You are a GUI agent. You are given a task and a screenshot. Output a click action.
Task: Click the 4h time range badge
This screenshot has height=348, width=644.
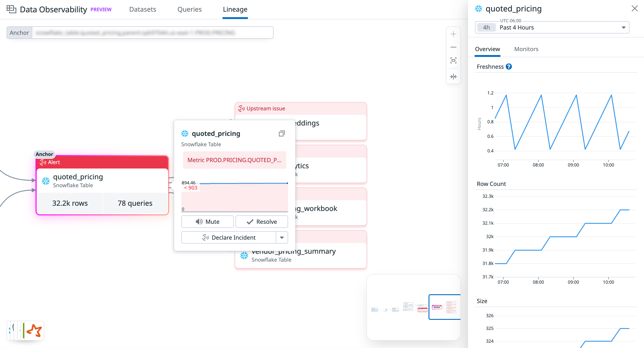coord(486,28)
